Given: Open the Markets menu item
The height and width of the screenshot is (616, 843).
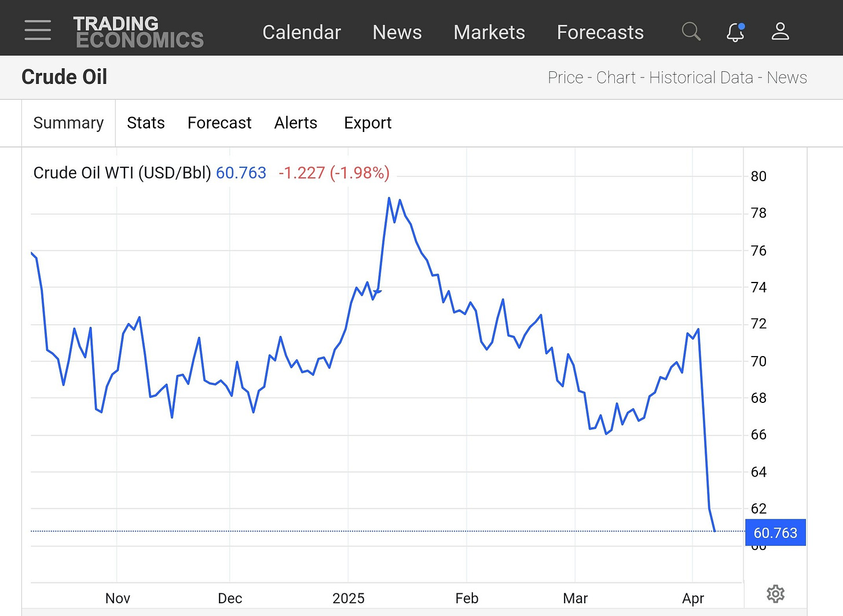Looking at the screenshot, I should point(489,32).
